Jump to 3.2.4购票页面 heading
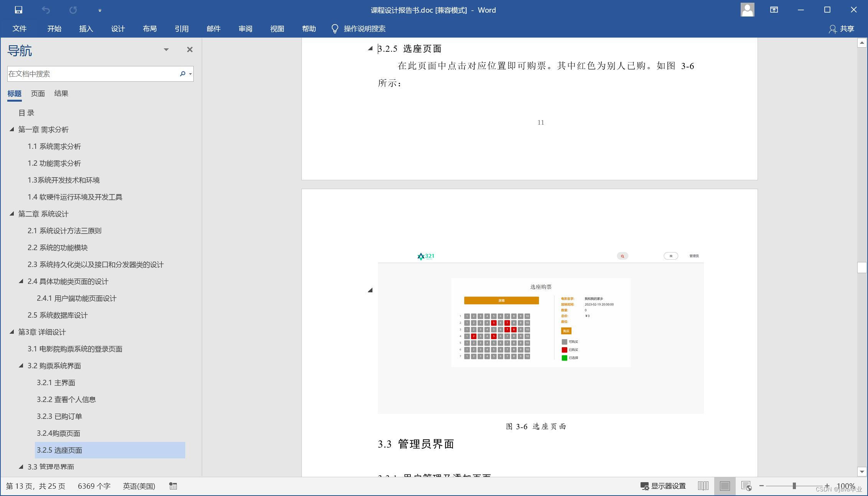Viewport: 868px width, 496px height. [58, 433]
